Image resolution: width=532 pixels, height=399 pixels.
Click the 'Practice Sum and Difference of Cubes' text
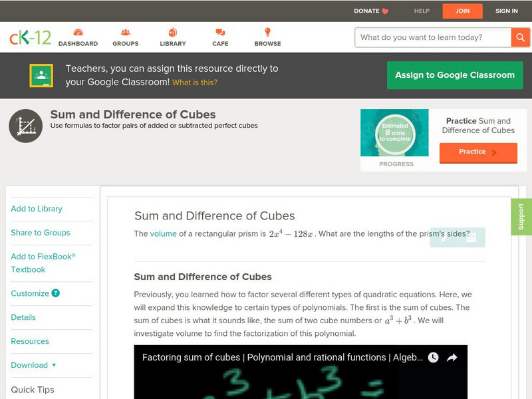click(478, 126)
